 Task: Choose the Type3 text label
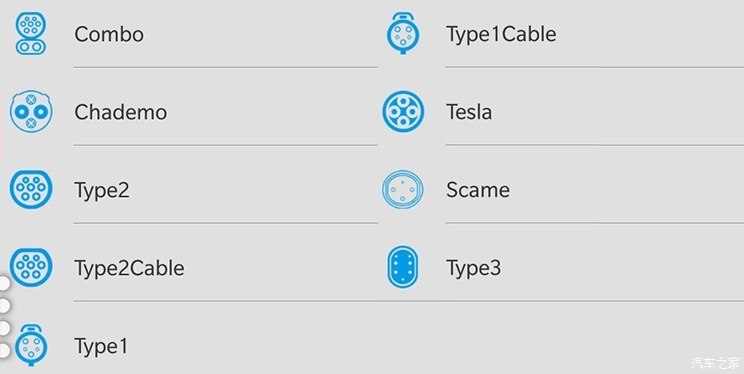click(473, 269)
